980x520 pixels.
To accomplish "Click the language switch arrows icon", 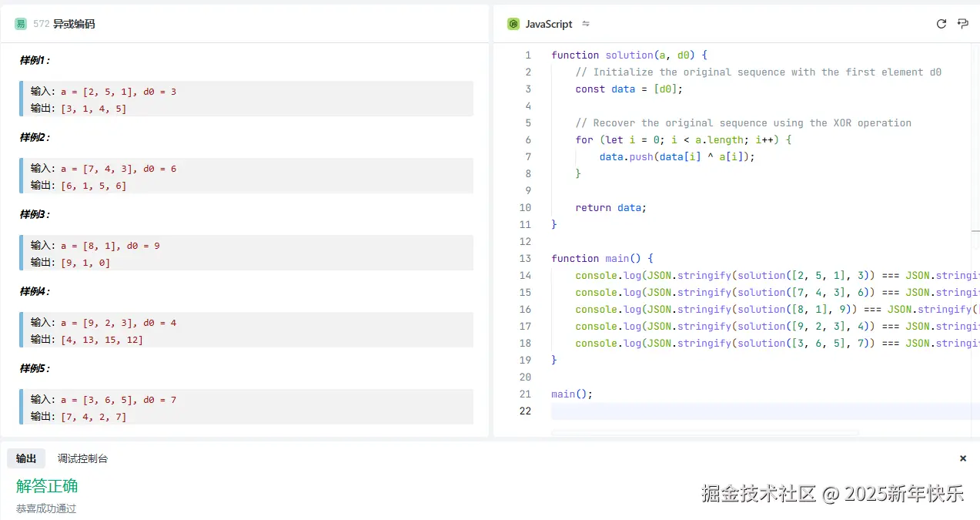I will (x=586, y=24).
